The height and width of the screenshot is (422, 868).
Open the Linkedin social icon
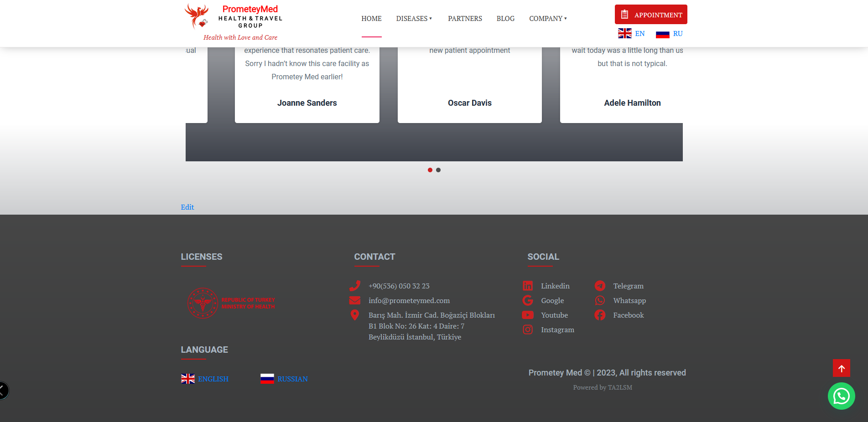pyautogui.click(x=528, y=286)
